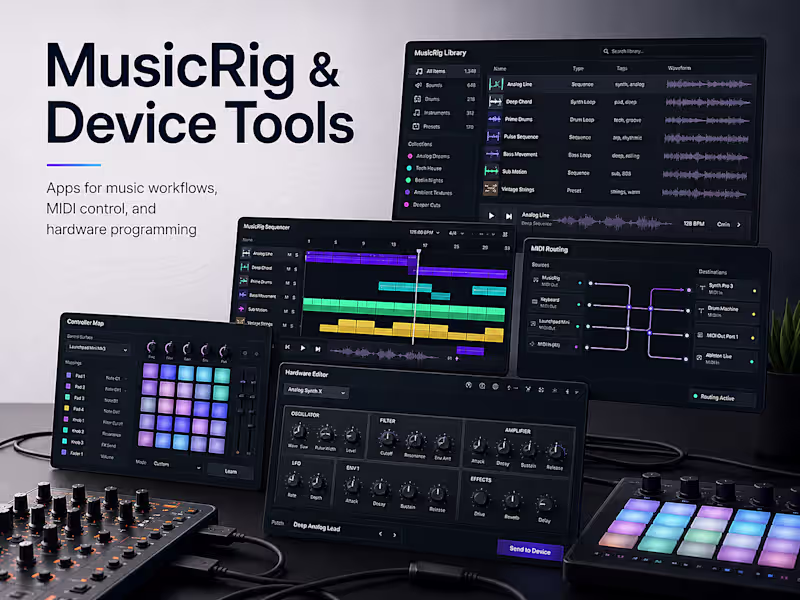The height and width of the screenshot is (600, 800).
Task: Click Learn button in Controller Map
Action: 231,471
